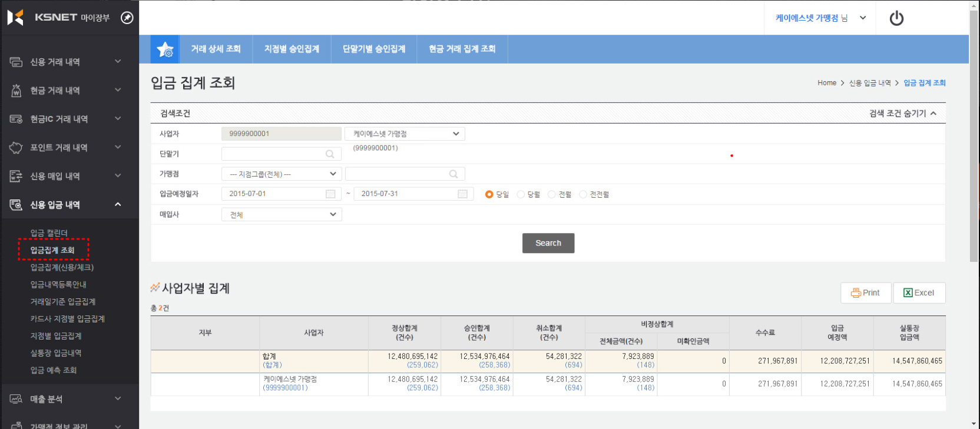
Task: Click the Excel icon on Excel button
Action: point(908,293)
